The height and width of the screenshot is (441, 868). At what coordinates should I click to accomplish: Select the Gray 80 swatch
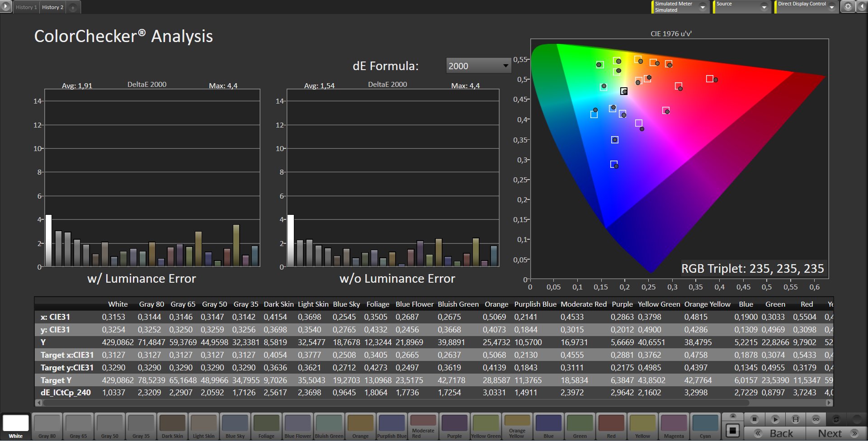[x=47, y=426]
